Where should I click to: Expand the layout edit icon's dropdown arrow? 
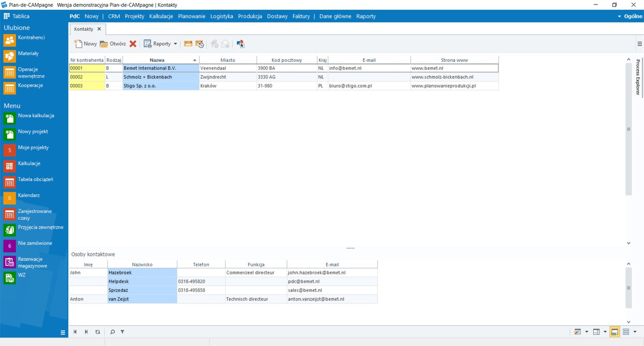tap(586, 332)
